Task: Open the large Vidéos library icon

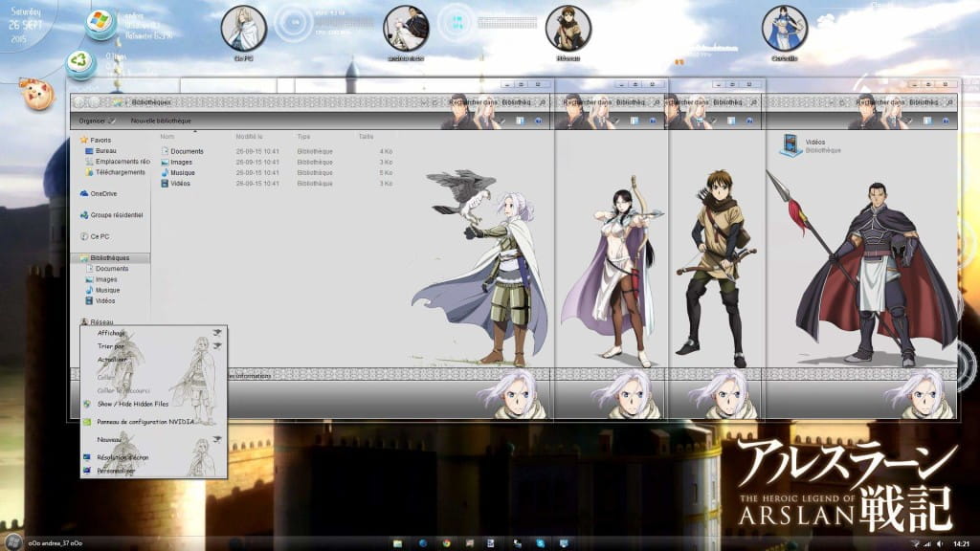Action: (x=791, y=144)
